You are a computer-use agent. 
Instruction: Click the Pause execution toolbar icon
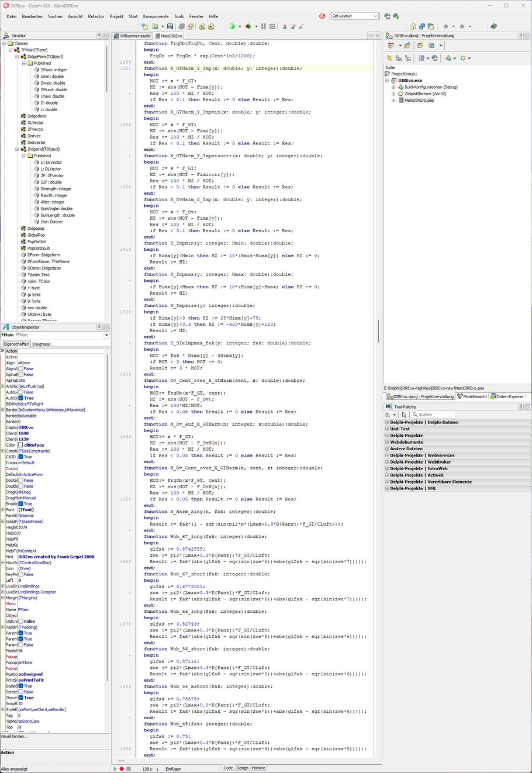(x=263, y=26)
